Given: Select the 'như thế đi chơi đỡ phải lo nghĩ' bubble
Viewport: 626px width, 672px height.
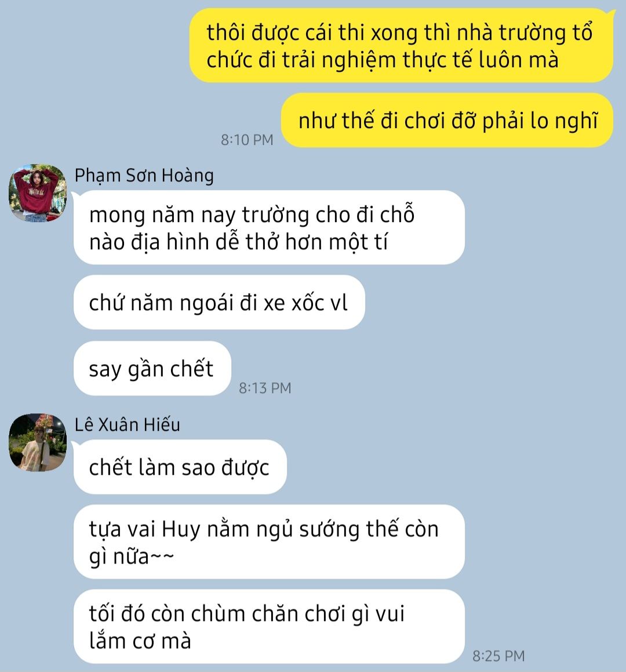Looking at the screenshot, I should (x=447, y=121).
